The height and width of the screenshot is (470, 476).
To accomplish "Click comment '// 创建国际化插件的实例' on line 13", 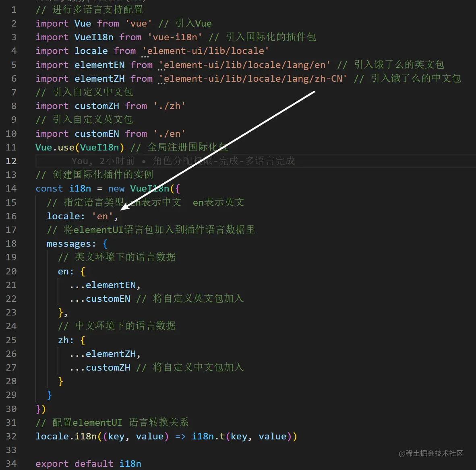I will (94, 175).
